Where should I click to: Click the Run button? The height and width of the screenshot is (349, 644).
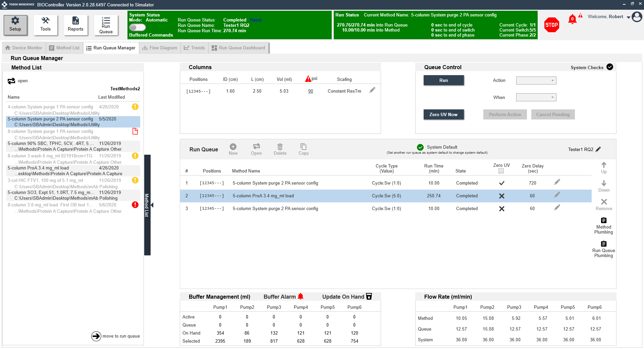(x=443, y=80)
